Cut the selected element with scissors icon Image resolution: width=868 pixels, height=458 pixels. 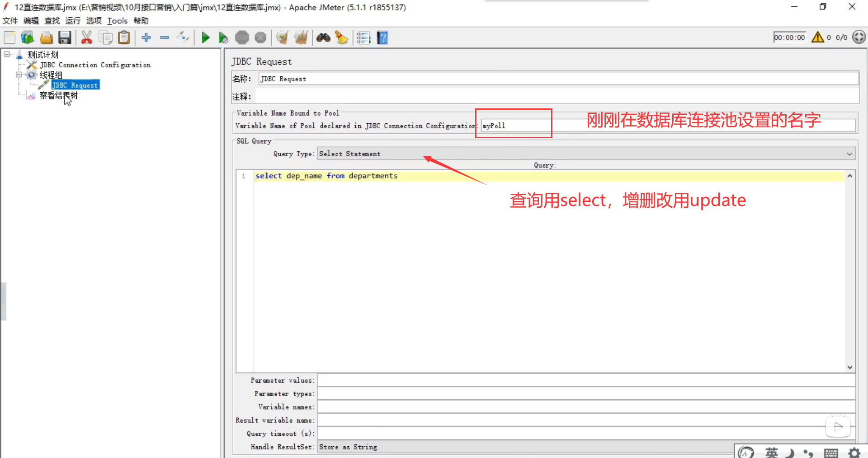(x=86, y=37)
